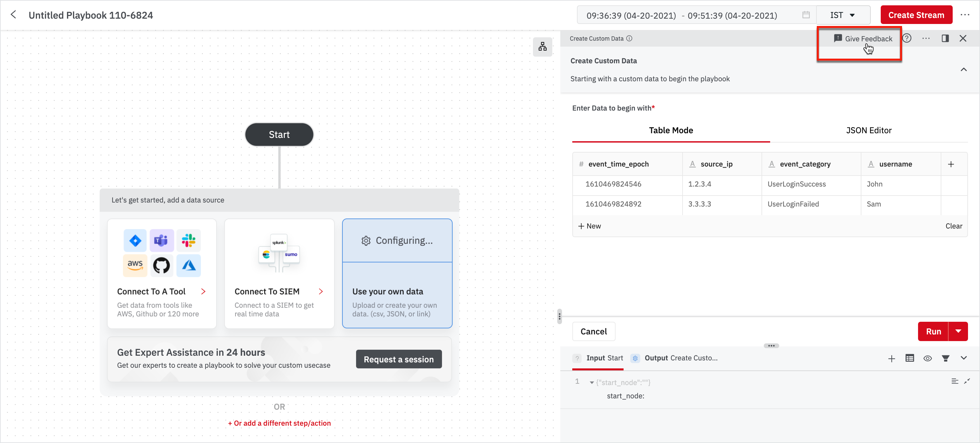Toggle the eye visibility icon in output

(927, 358)
